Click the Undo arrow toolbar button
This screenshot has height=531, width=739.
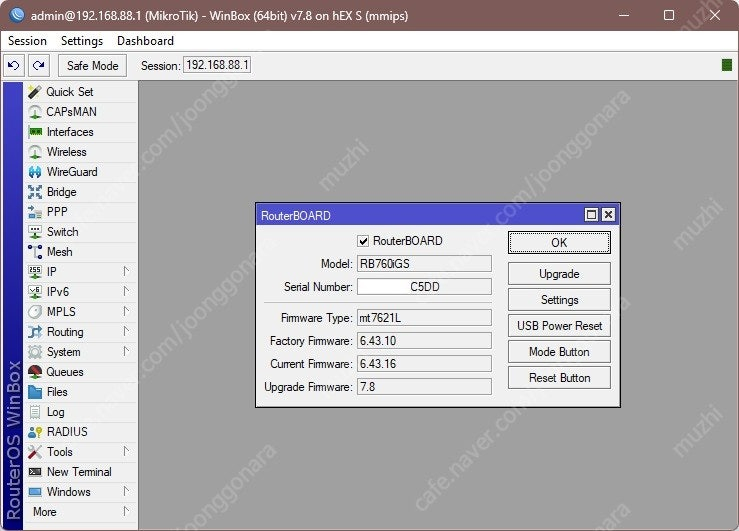coord(14,65)
